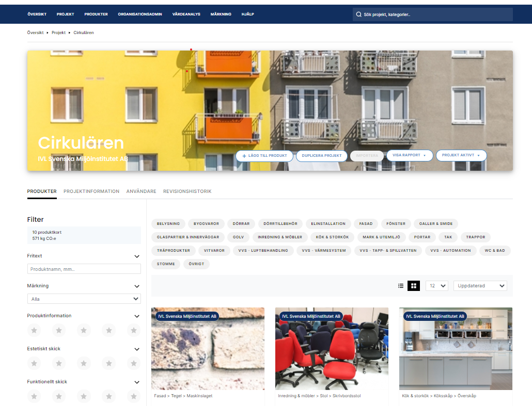Collapse the Fritext filter section
The image size is (532, 406).
tap(137, 256)
